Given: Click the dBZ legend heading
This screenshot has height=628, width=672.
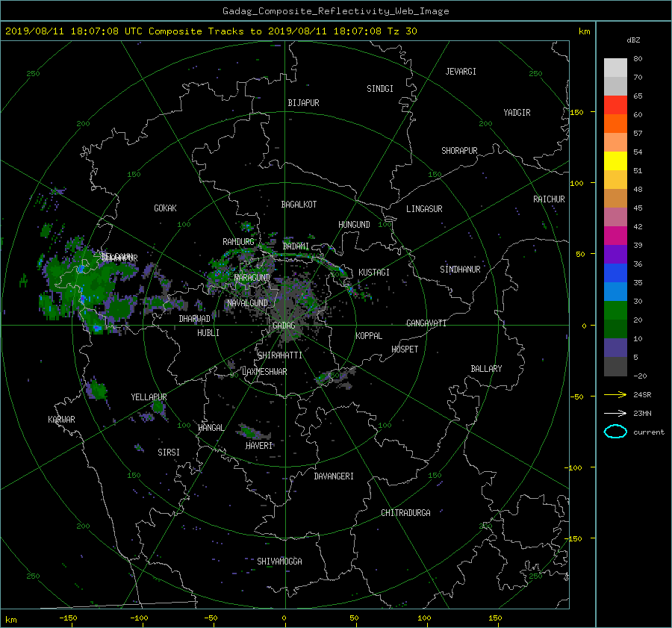Looking at the screenshot, I should click(633, 40).
